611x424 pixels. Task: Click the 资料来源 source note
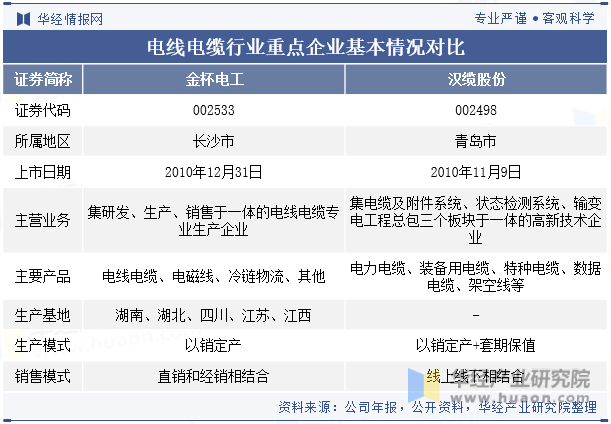[x=438, y=407]
